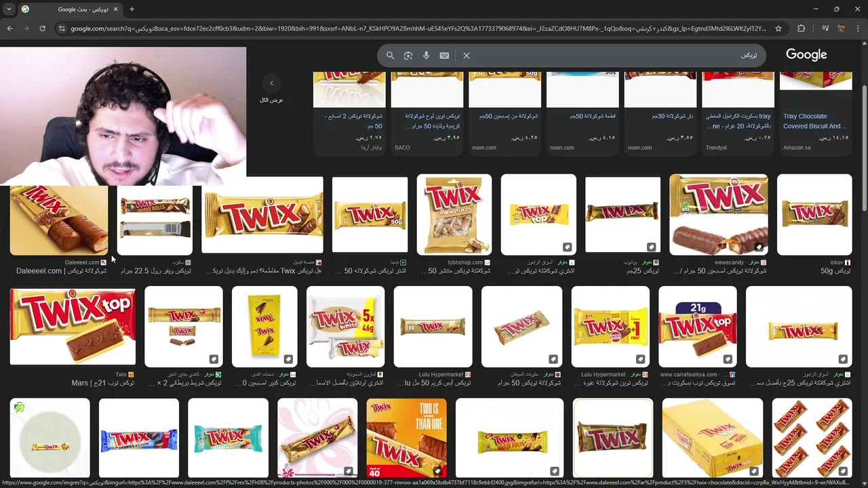Click the www.carrefourksa.com source label
Image resolution: width=868 pixels, height=488 pixels.
[x=688, y=374]
